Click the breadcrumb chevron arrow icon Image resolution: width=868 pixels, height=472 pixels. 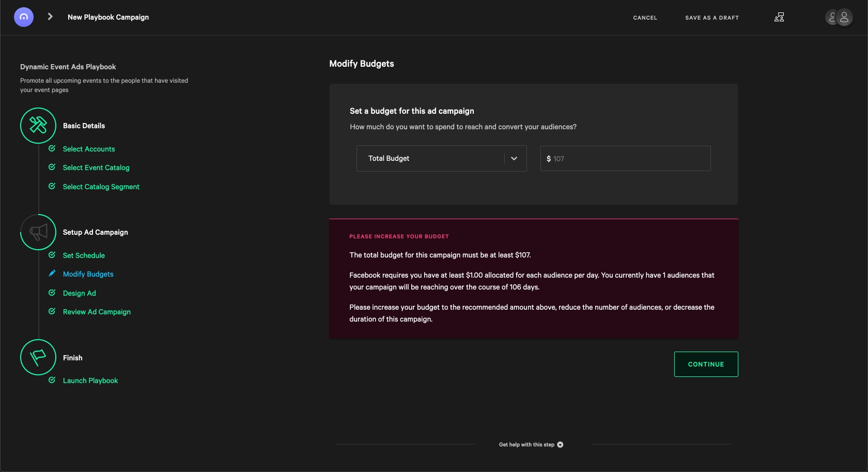50,17
